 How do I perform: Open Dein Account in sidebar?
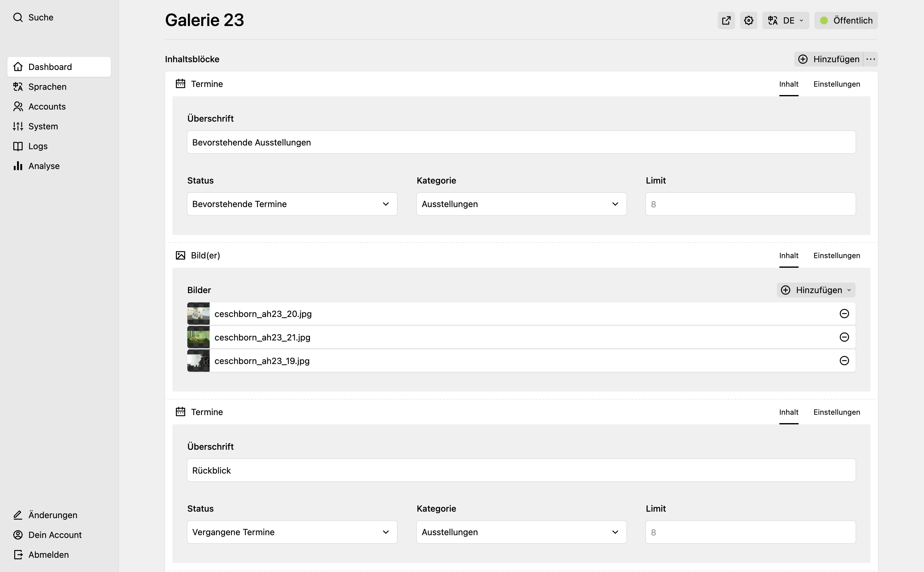[59, 535]
